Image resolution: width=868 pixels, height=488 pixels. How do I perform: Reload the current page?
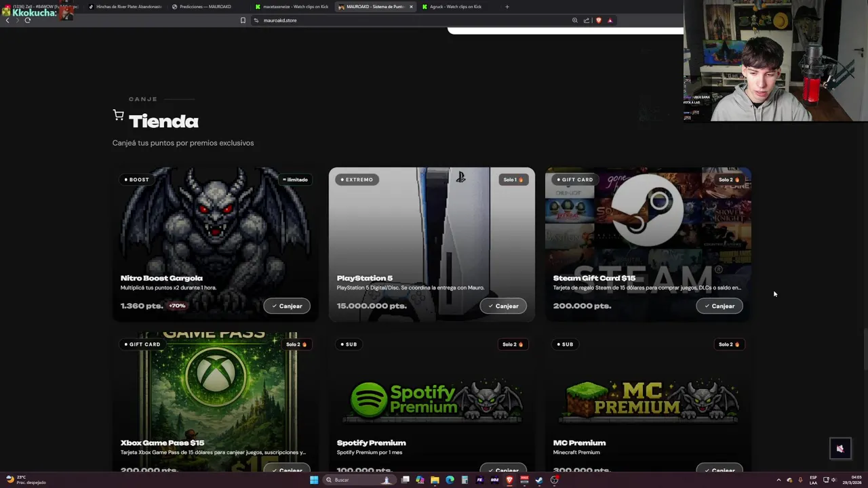(x=28, y=20)
